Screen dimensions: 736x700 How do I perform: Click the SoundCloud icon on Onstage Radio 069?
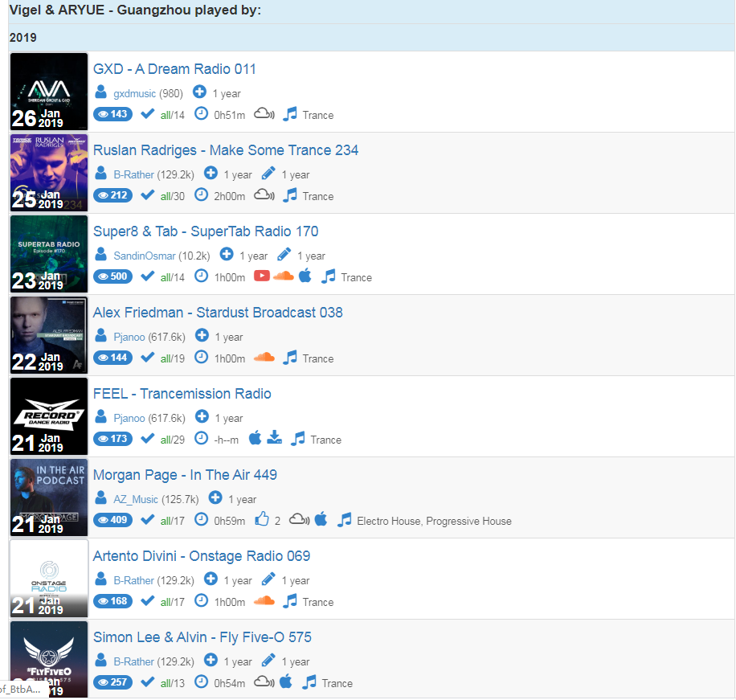pyautogui.click(x=264, y=601)
